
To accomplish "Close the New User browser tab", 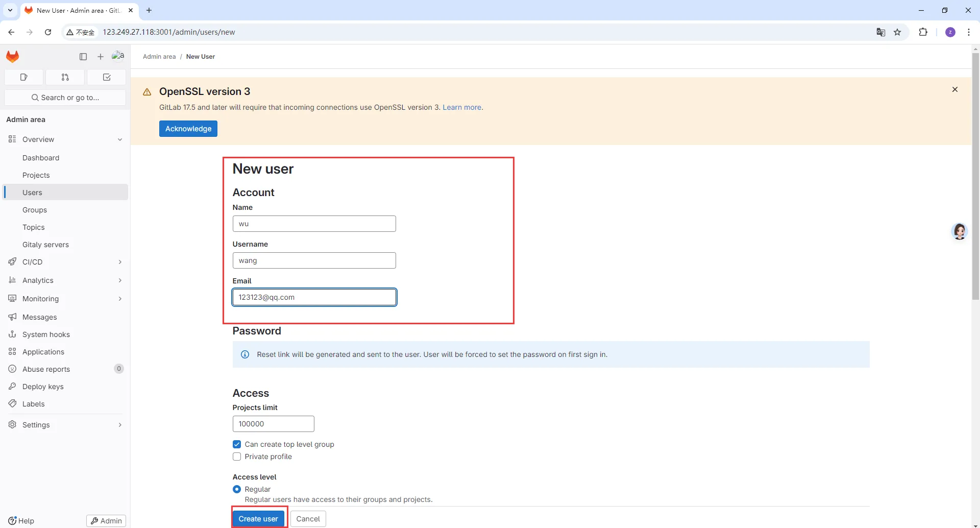I will point(131,10).
